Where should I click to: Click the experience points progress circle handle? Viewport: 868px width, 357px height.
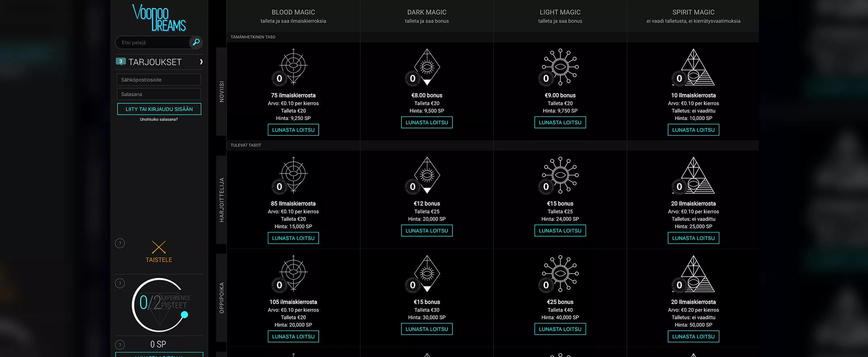pyautogui.click(x=184, y=315)
